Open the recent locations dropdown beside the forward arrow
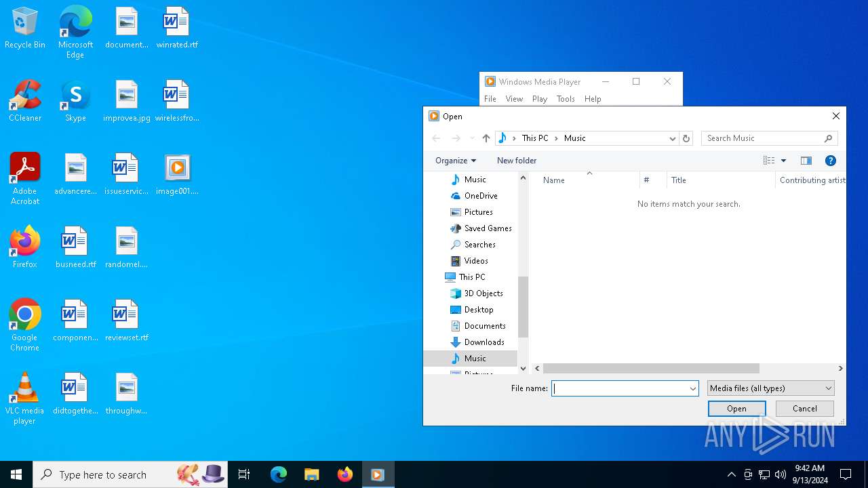This screenshot has width=868, height=488. pos(472,138)
